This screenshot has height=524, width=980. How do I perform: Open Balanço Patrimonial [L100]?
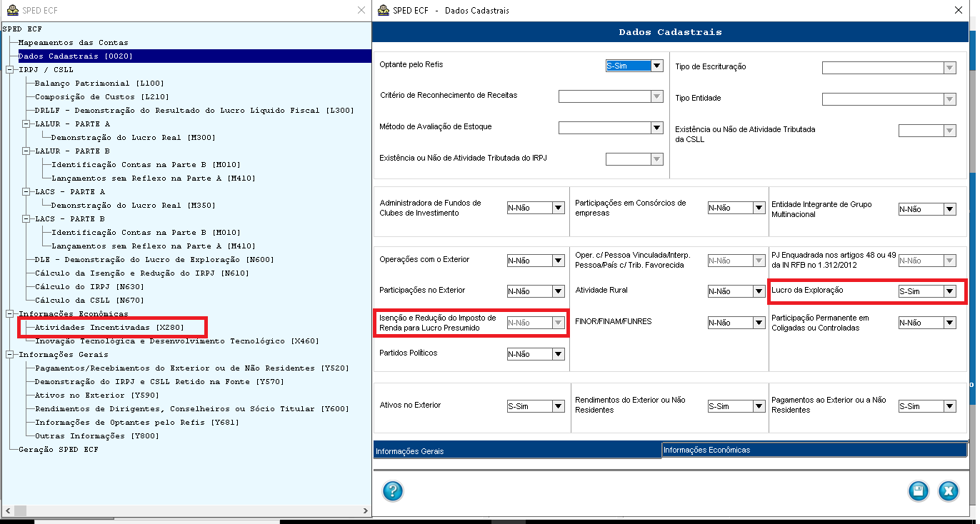click(x=99, y=84)
